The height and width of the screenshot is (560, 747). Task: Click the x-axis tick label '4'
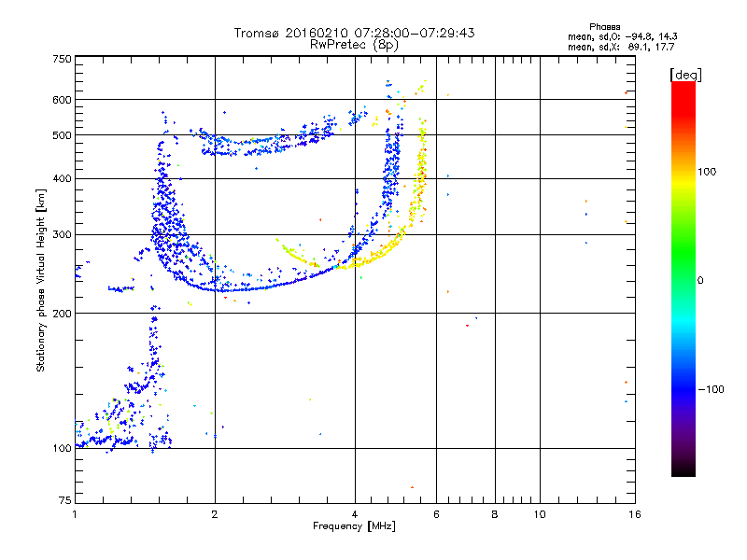tap(355, 514)
